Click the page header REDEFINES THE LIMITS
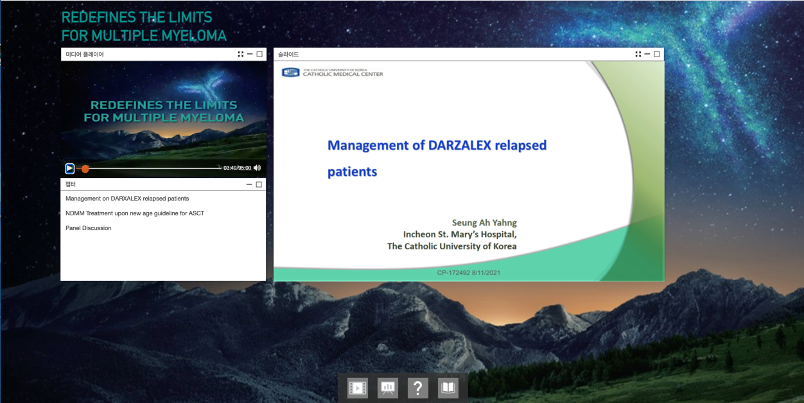This screenshot has width=804, height=403. coord(144,26)
